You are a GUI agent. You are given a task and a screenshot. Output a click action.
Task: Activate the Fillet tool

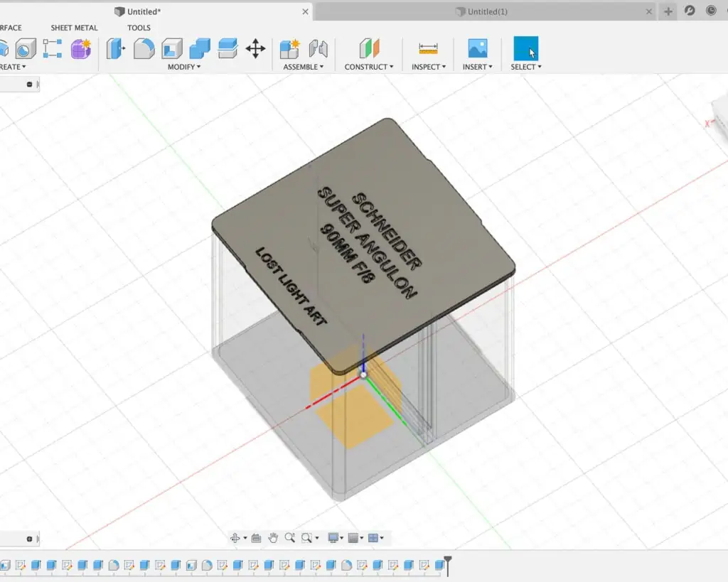point(144,48)
